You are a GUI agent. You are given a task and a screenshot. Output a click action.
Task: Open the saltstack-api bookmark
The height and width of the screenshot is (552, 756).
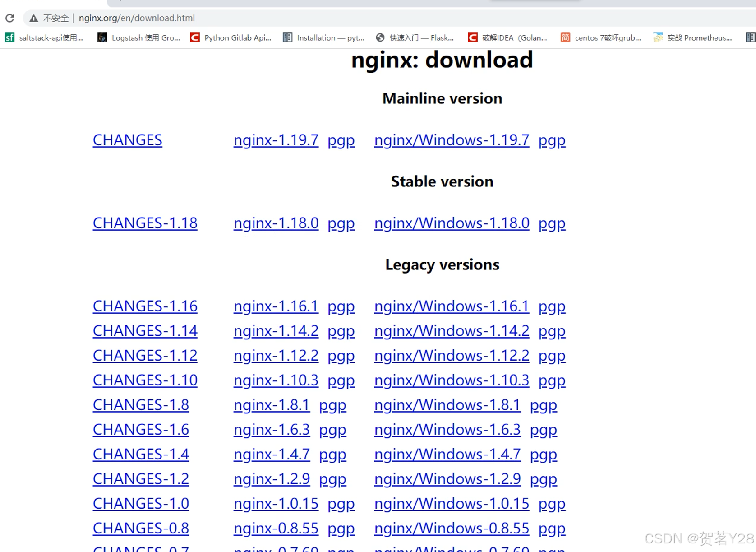[44, 38]
